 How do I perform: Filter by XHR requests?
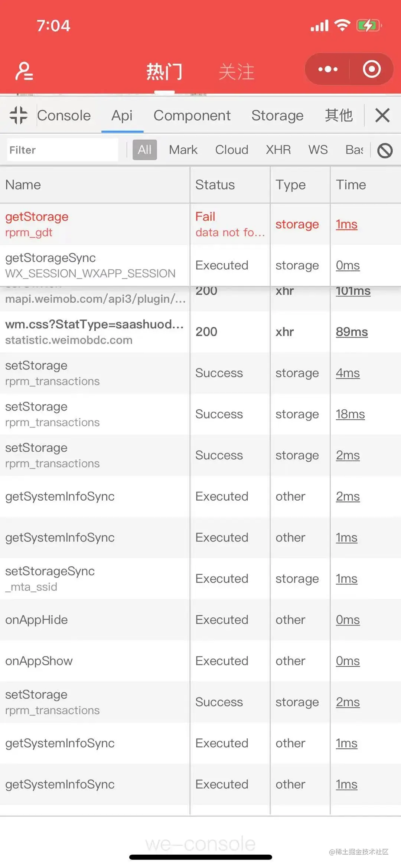point(278,150)
